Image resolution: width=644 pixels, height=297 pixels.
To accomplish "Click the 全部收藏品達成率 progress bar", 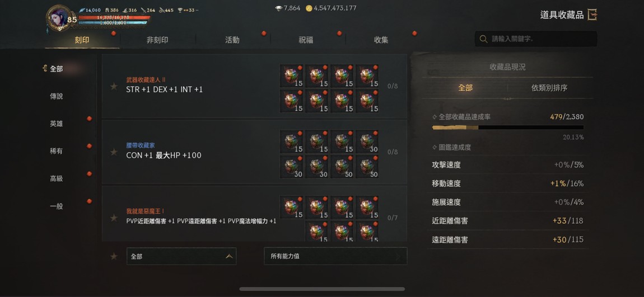I will (508, 128).
